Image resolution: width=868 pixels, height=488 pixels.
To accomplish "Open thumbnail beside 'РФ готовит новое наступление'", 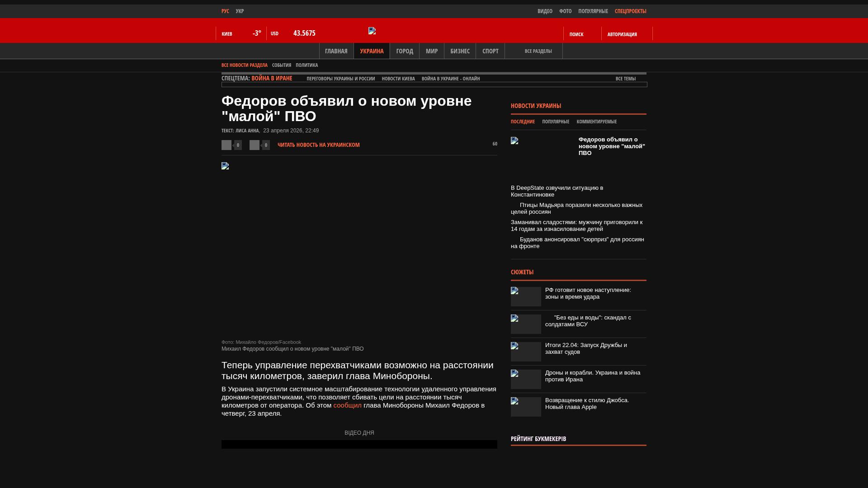I will coord(526,296).
